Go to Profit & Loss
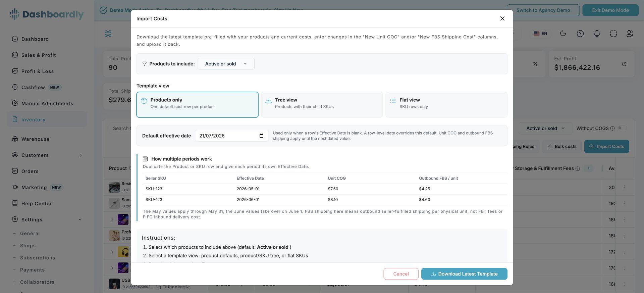 tap(38, 71)
